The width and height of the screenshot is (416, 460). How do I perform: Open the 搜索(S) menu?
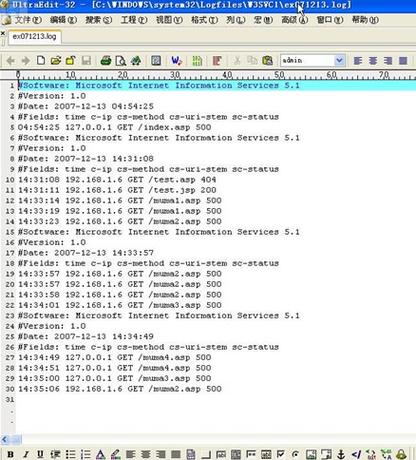point(98,20)
